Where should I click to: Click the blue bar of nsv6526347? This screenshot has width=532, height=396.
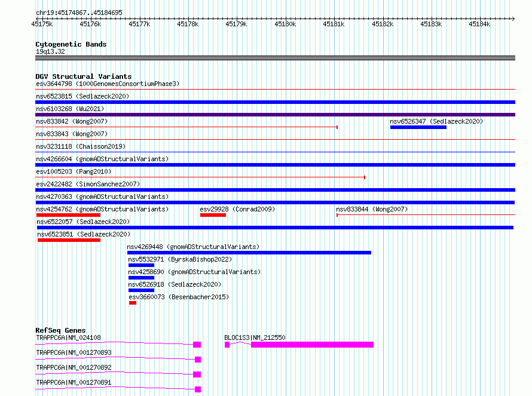pos(418,127)
